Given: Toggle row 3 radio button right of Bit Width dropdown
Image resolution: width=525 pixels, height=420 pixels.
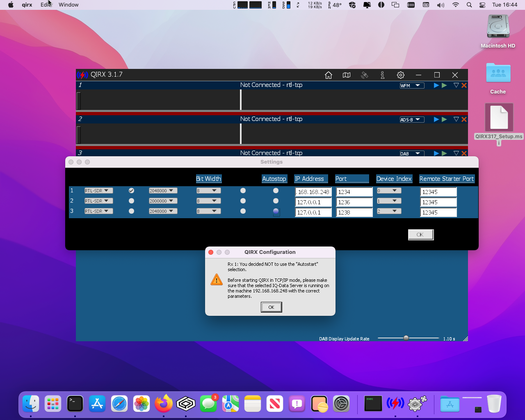Looking at the screenshot, I should coord(243,211).
